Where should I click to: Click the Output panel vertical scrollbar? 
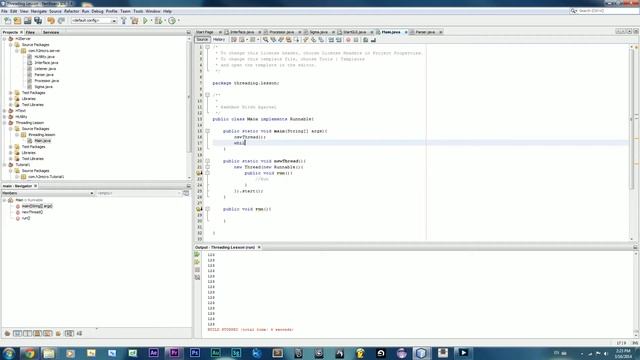click(635, 294)
